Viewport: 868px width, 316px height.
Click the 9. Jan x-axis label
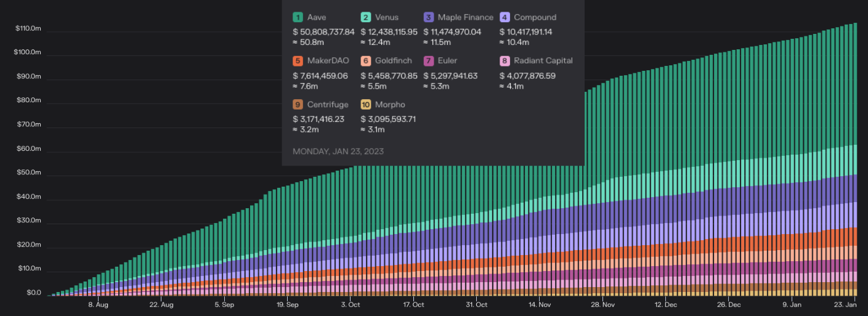792,304
